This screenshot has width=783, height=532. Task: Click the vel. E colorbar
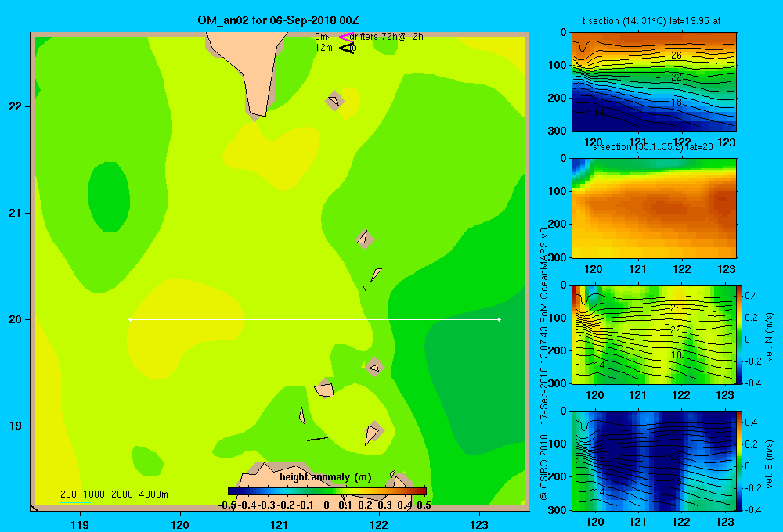click(x=739, y=461)
